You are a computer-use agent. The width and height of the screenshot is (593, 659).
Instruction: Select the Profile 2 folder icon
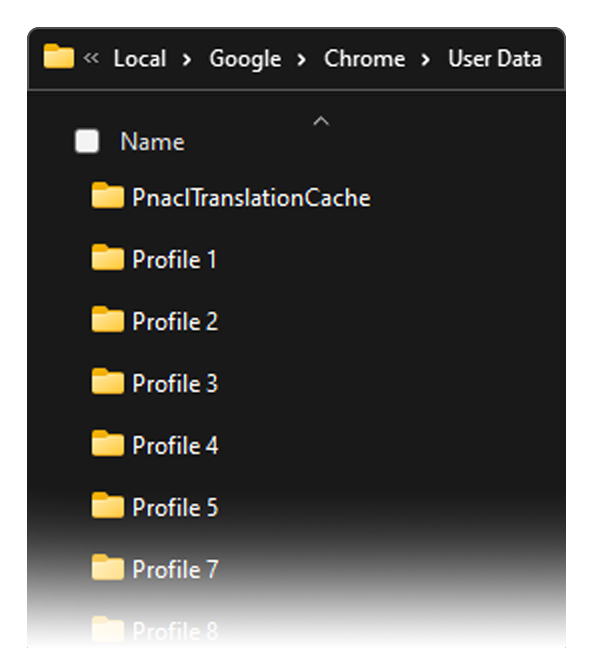pyautogui.click(x=108, y=319)
